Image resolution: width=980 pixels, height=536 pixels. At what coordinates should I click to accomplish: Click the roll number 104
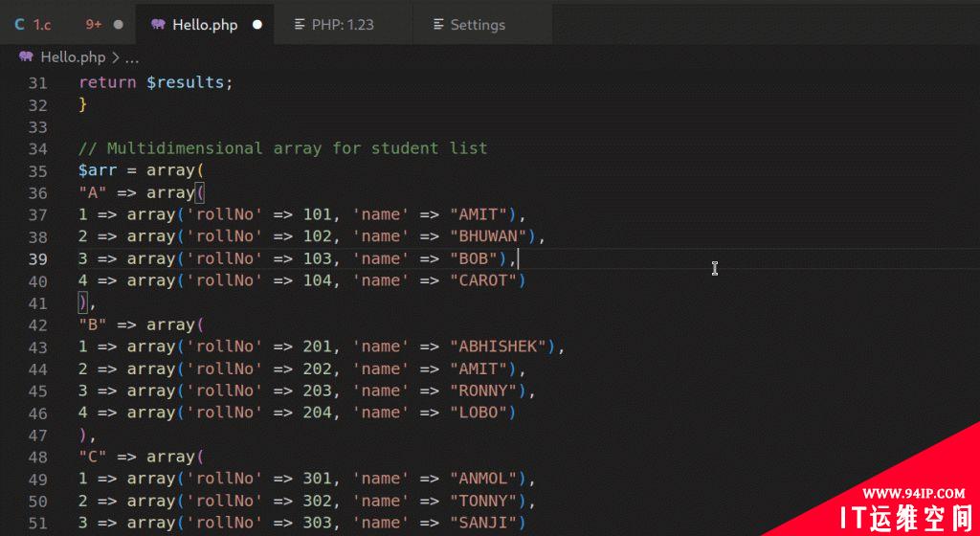[x=318, y=280]
